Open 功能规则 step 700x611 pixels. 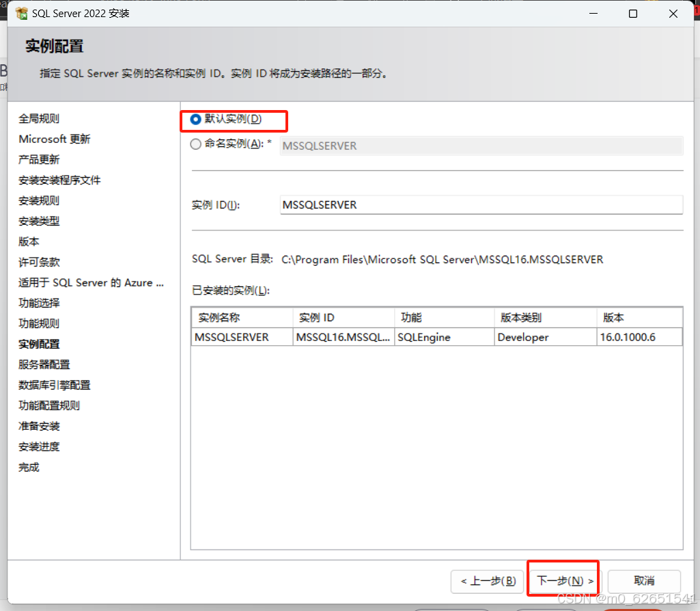tap(39, 323)
